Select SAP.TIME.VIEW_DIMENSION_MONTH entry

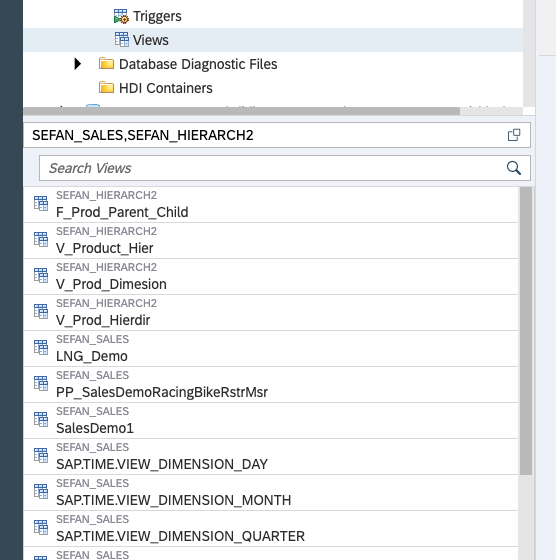click(x=271, y=492)
